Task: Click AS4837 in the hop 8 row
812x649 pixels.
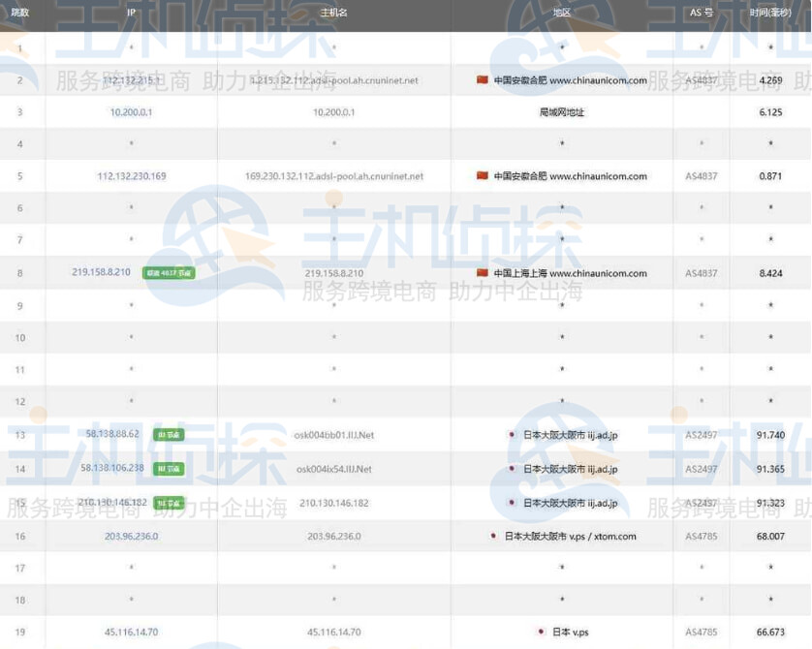Action: tap(702, 273)
